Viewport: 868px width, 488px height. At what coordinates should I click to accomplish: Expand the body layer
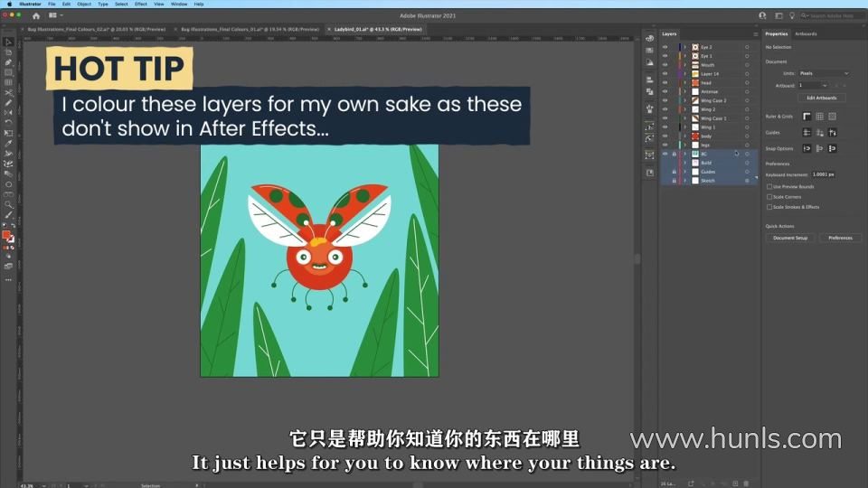[685, 136]
